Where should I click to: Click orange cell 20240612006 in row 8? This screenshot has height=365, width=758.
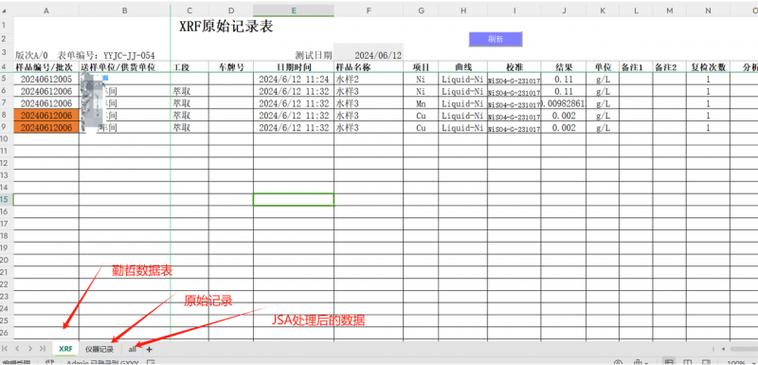pos(46,116)
